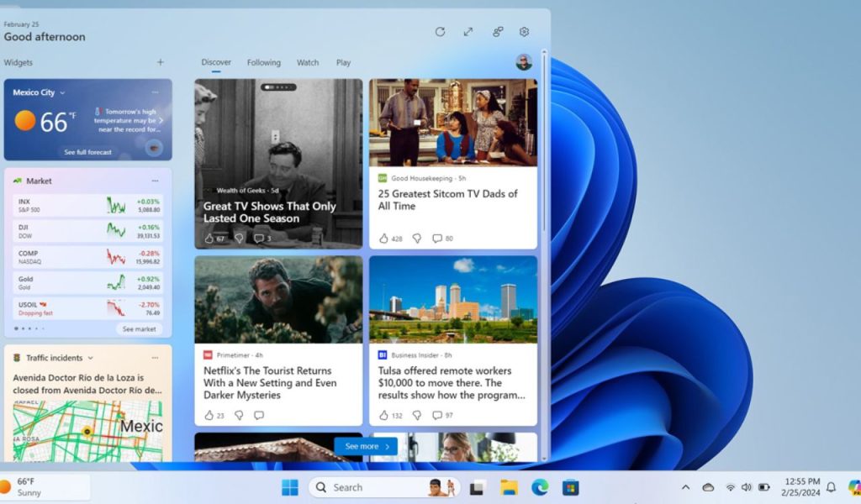Open comments on the Tulsa remote workers article
861x504 pixels.
(x=439, y=415)
